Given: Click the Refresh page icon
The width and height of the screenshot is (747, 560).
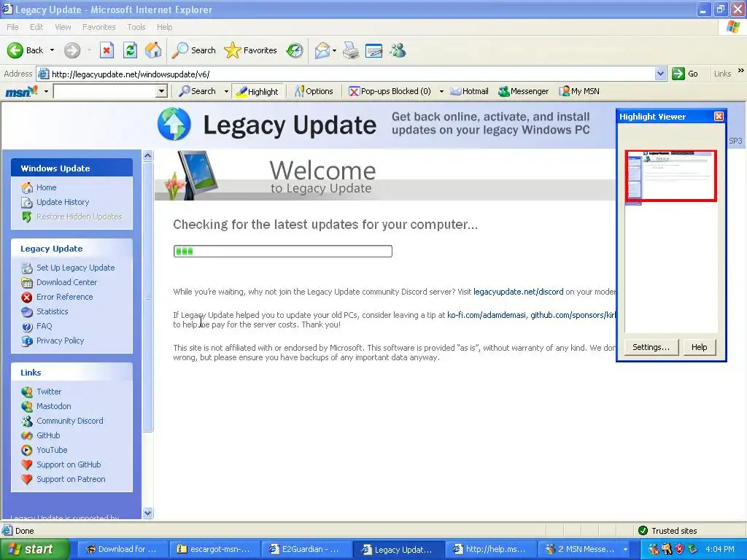Looking at the screenshot, I should (x=130, y=50).
